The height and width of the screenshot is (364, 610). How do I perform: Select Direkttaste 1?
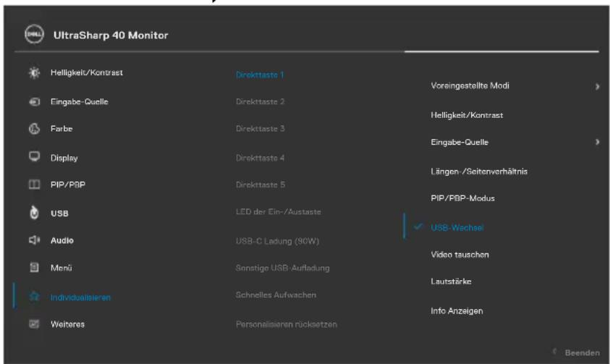260,75
